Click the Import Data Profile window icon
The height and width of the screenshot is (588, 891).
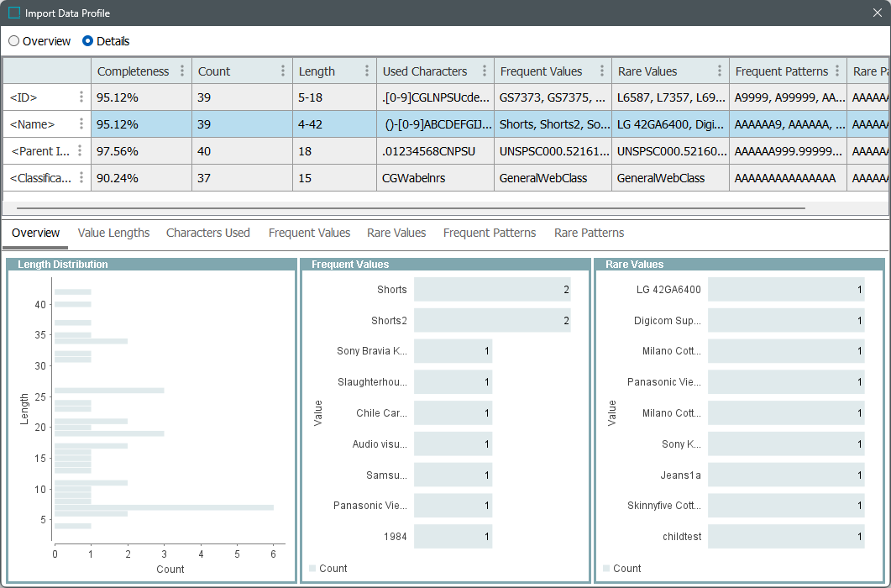14,13
